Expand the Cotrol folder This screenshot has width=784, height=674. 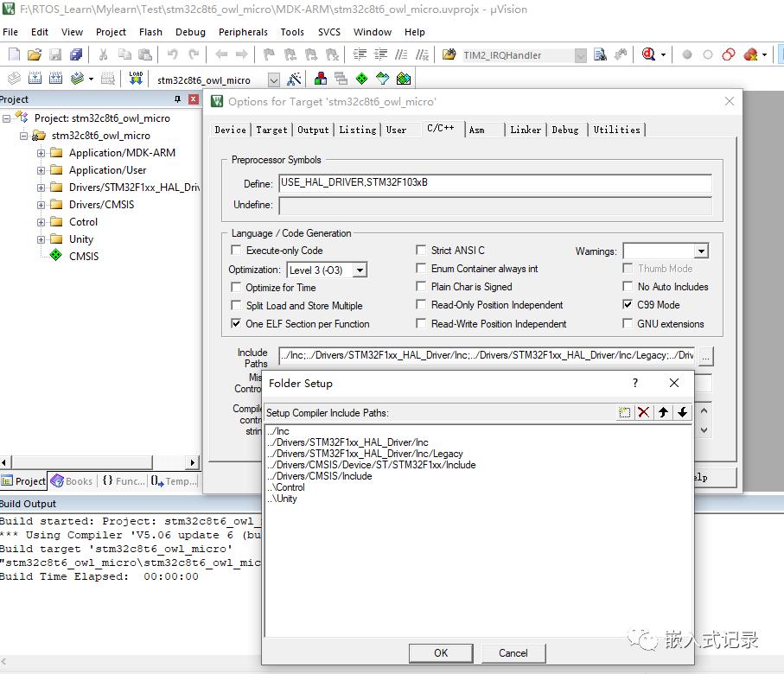[41, 222]
